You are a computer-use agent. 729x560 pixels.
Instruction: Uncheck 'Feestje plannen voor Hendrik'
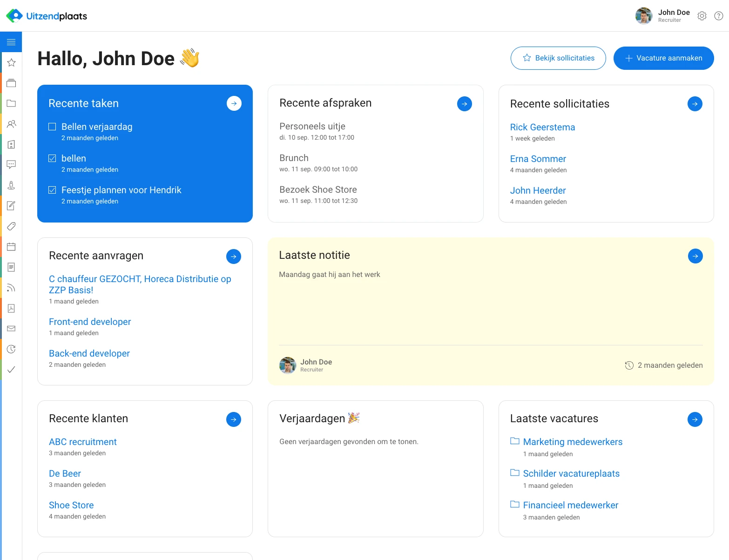click(52, 189)
